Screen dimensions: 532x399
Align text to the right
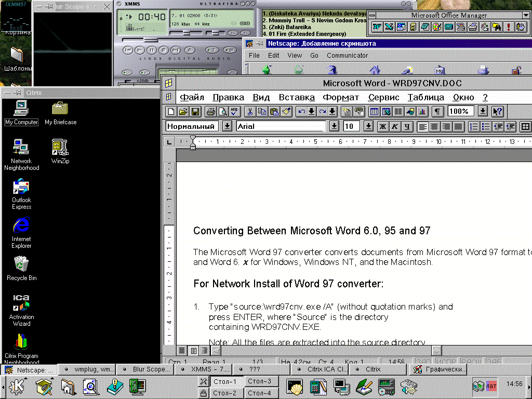(446, 127)
